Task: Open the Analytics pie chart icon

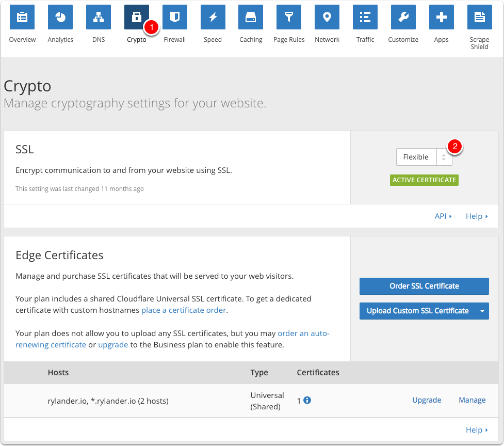Action: tap(60, 17)
